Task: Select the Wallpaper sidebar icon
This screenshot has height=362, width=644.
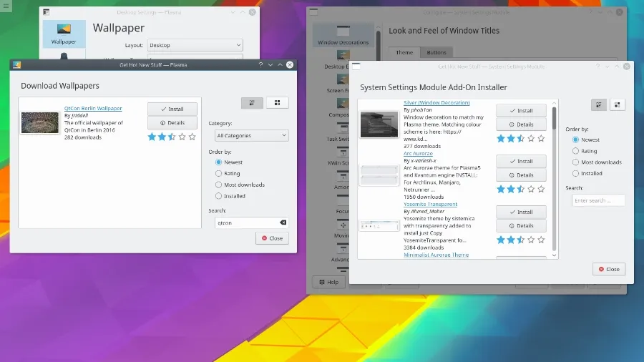Action: (64, 33)
